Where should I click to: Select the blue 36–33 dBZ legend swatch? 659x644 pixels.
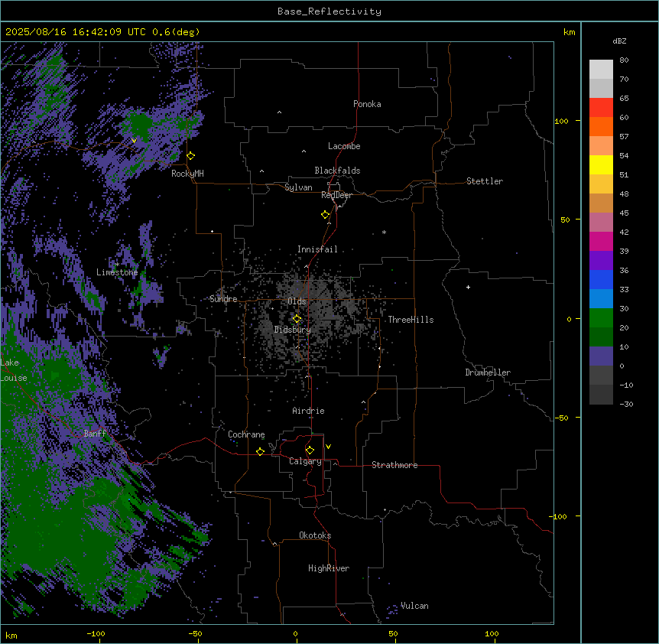click(601, 279)
